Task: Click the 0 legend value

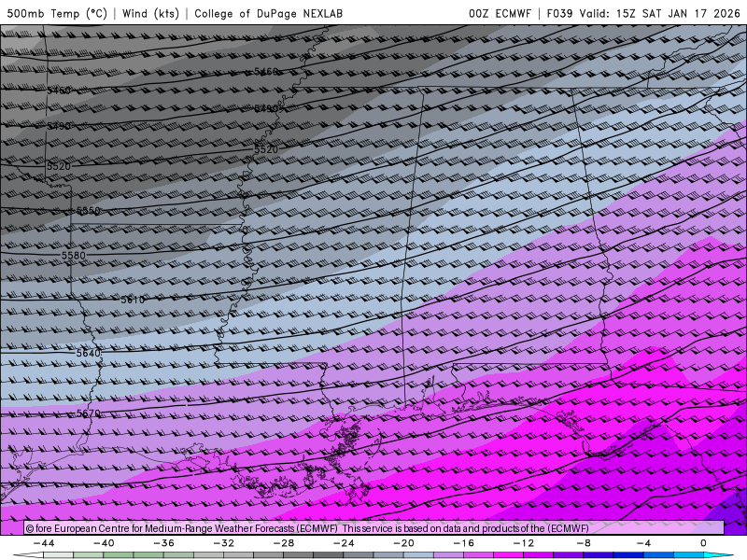Action: [704, 543]
